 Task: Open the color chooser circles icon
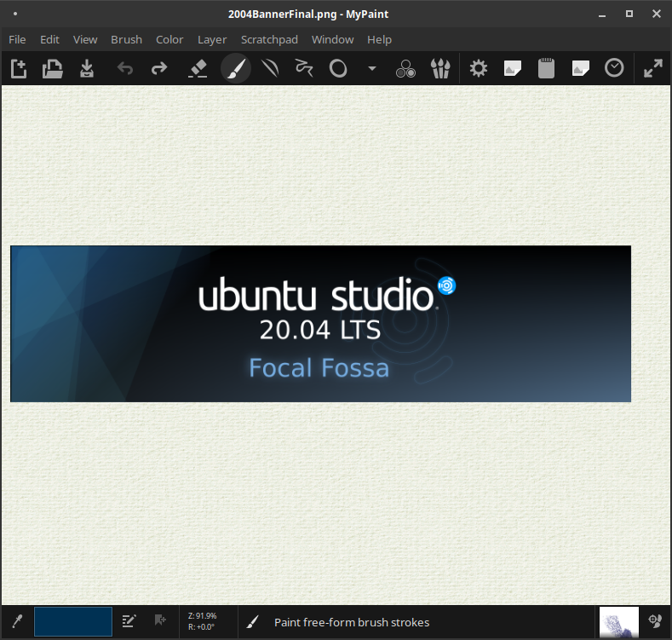click(x=405, y=68)
